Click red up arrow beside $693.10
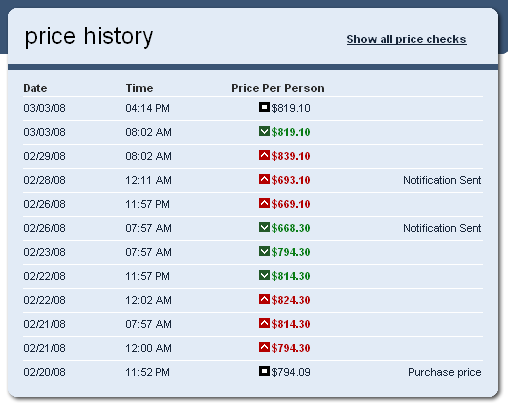508x407 pixels. 264,179
